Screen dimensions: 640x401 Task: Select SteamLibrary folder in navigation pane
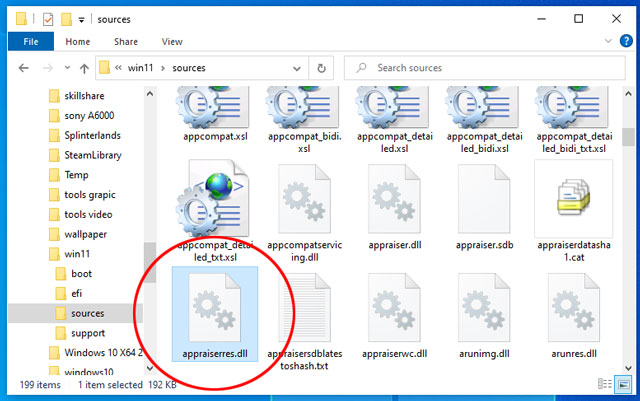93,155
